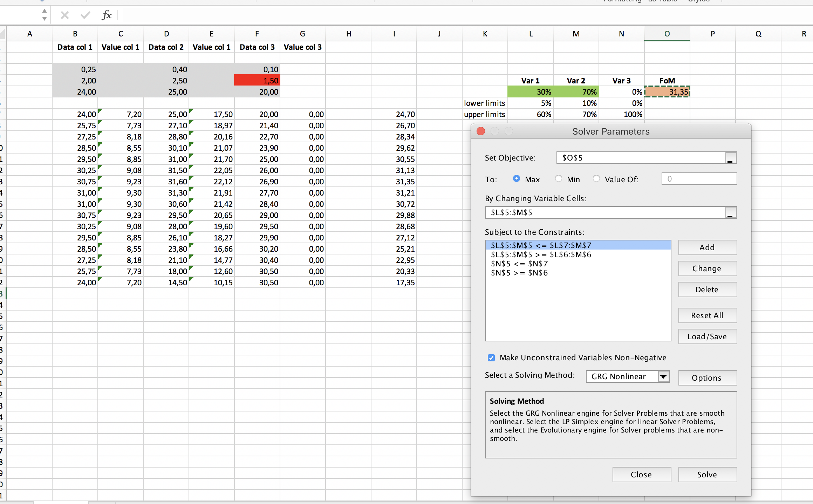Click the formula bar confirm checkmark icon
Screen dimensions: 813x504
pos(85,15)
